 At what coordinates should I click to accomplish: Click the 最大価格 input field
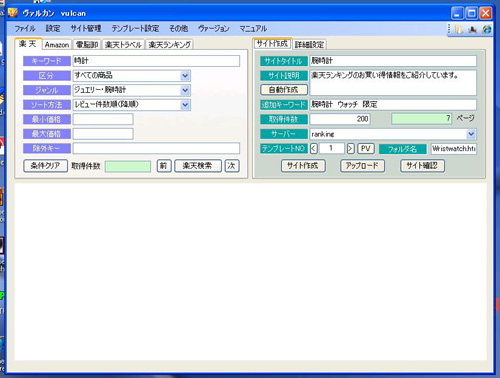103,134
